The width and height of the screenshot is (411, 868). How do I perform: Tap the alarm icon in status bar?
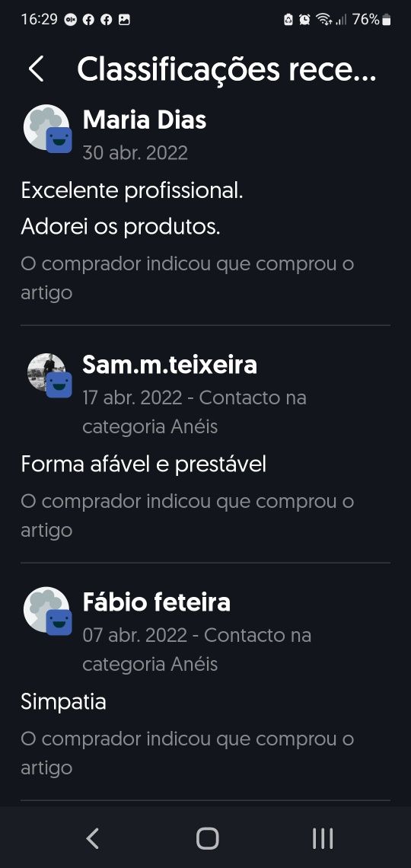pos(304,20)
